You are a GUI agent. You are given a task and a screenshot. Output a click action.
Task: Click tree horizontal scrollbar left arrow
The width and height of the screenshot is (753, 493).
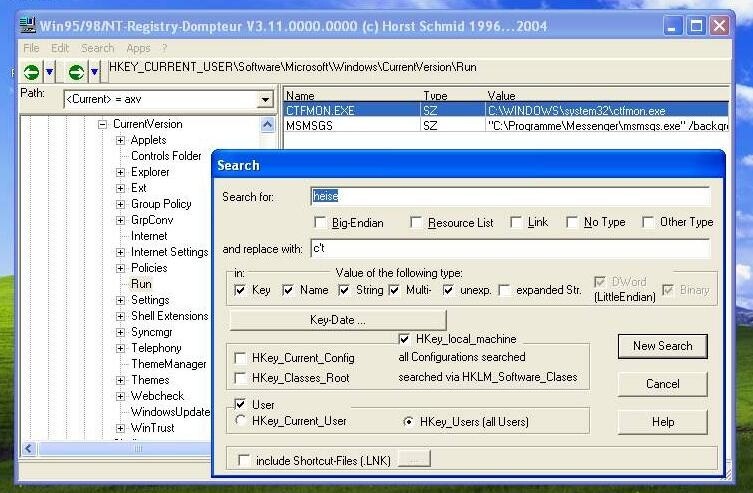pos(29,449)
